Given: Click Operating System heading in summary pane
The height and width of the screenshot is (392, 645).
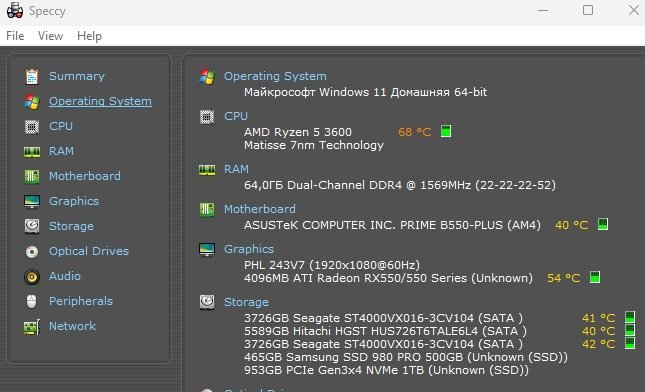Looking at the screenshot, I should 275,76.
